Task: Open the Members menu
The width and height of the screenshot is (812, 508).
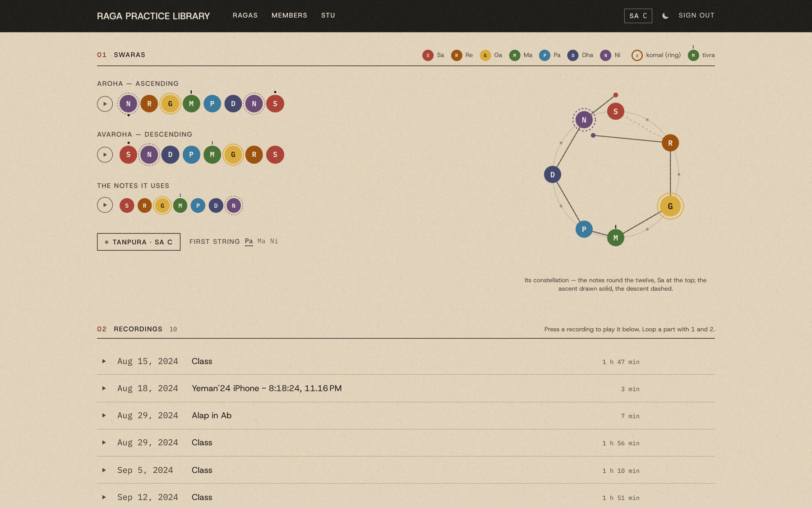Action: pos(289,15)
